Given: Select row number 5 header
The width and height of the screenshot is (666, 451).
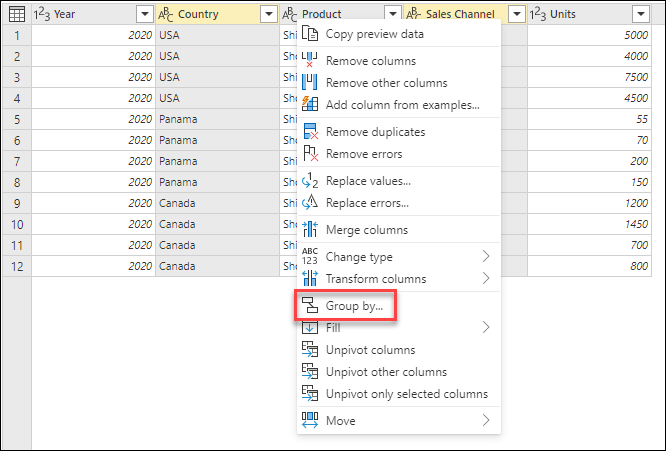Looking at the screenshot, I should coord(17,119).
